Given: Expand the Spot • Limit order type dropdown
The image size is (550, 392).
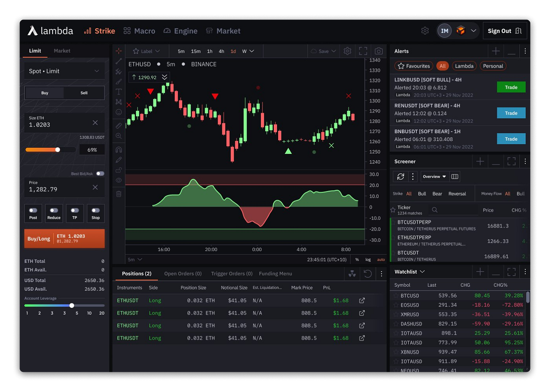Looking at the screenshot, I should point(64,71).
